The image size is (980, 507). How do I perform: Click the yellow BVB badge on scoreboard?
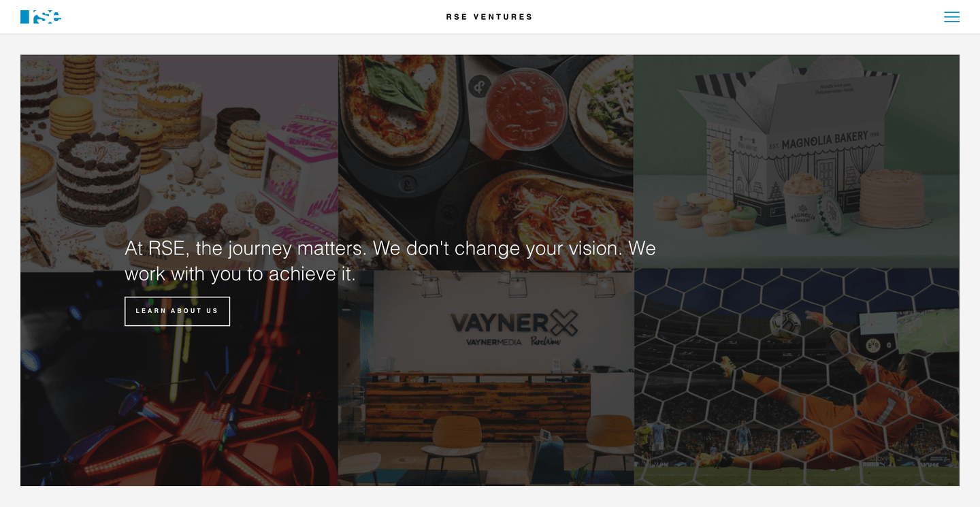point(873,345)
